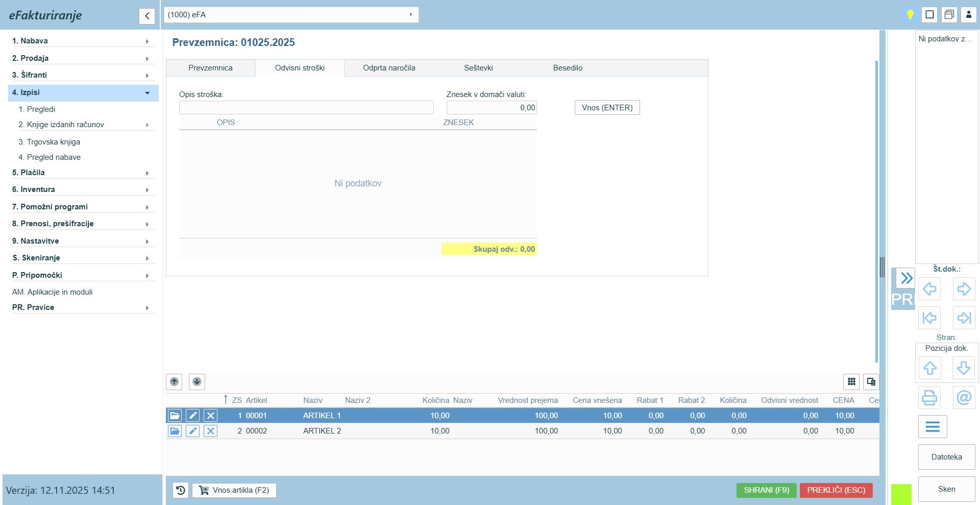Collapse the eFakturiranje sidebar
The height and width of the screenshot is (505, 980).
tap(146, 16)
